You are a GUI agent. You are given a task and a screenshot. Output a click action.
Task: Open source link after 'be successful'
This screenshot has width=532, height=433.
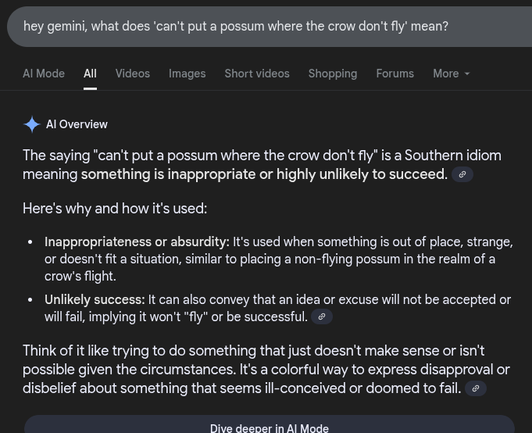click(322, 317)
